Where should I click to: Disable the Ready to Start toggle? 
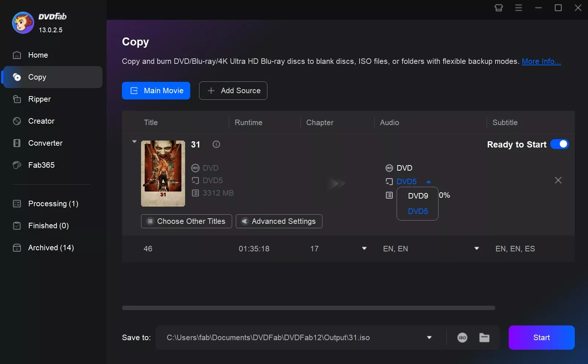[559, 144]
